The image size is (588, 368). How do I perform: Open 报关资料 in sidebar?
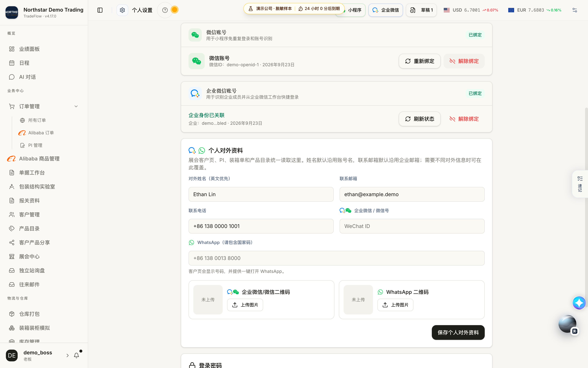click(44, 201)
